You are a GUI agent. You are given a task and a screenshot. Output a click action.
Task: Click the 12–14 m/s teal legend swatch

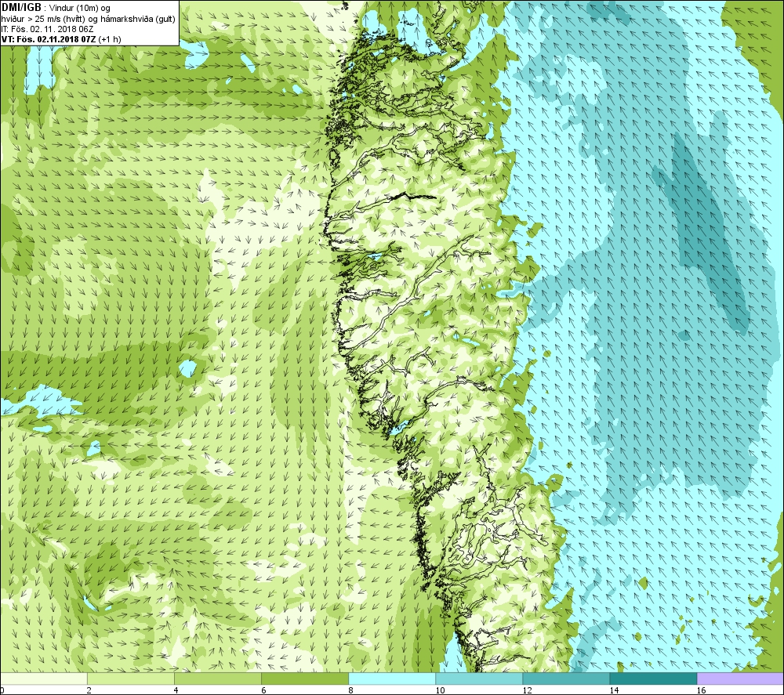click(566, 679)
